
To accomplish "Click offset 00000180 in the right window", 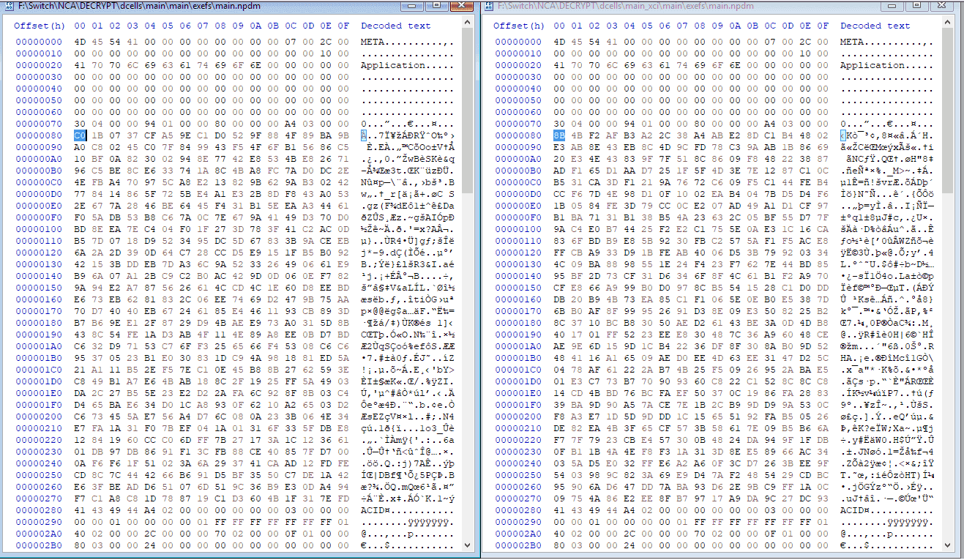I will [518, 323].
